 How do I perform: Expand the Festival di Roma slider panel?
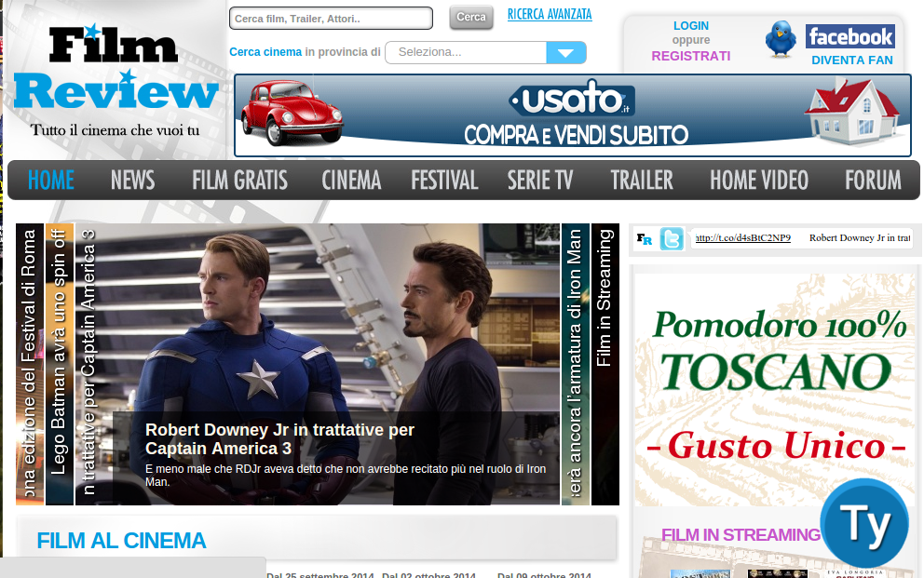point(30,364)
